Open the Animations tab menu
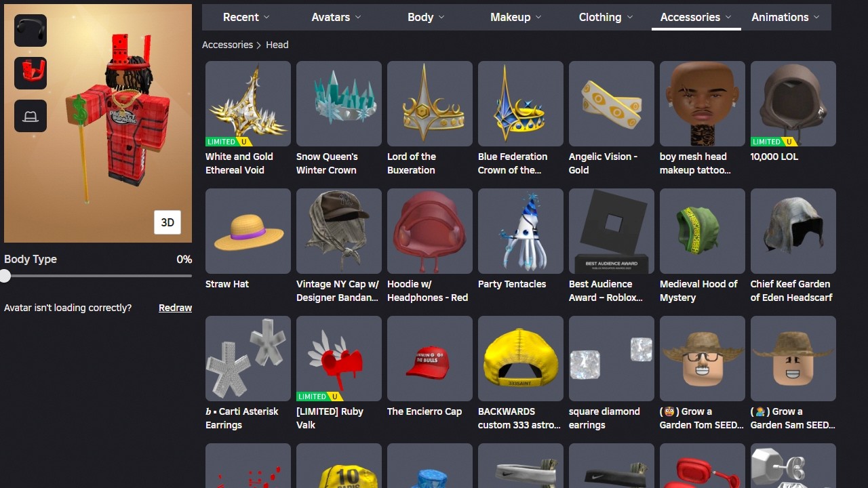Image resolution: width=868 pixels, height=488 pixels. pyautogui.click(x=785, y=18)
